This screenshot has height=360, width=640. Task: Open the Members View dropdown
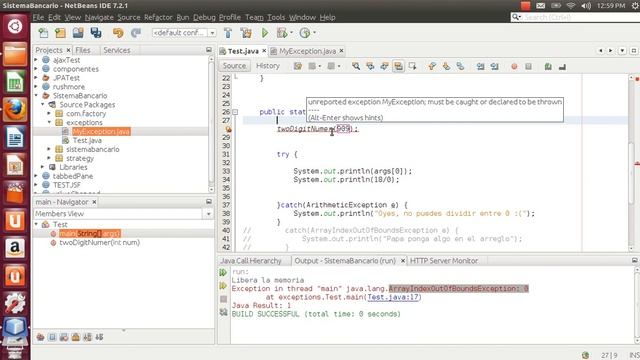point(208,214)
